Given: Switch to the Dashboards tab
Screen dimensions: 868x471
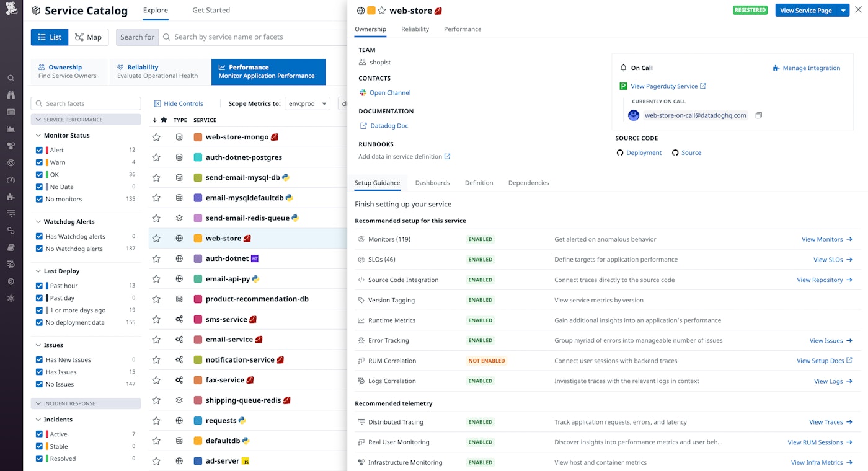Looking at the screenshot, I should pyautogui.click(x=432, y=183).
